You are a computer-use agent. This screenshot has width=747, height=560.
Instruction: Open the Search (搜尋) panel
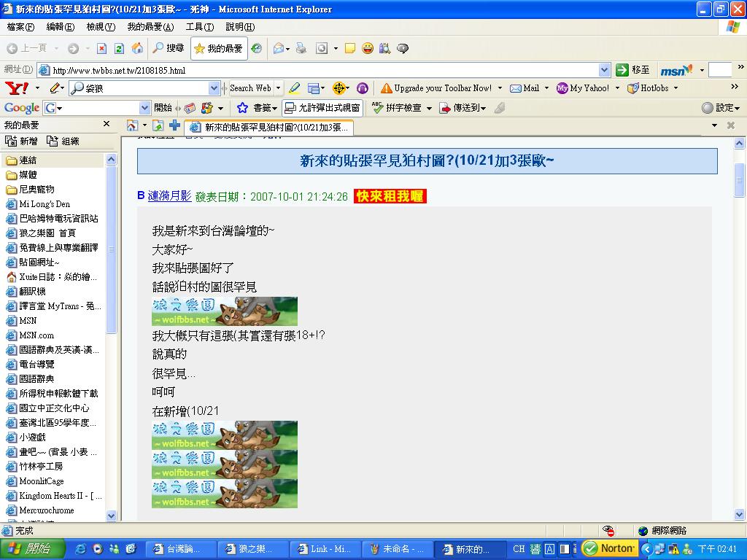169,49
